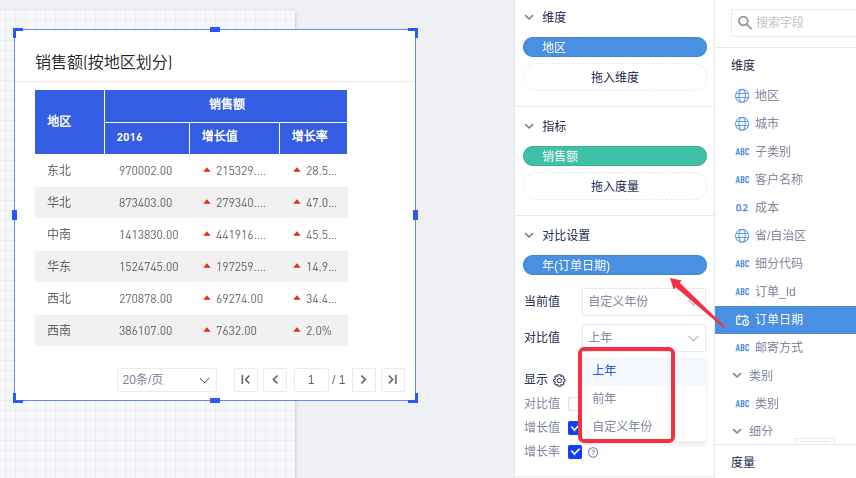Open the 20条/页 page size dropdown

(166, 380)
